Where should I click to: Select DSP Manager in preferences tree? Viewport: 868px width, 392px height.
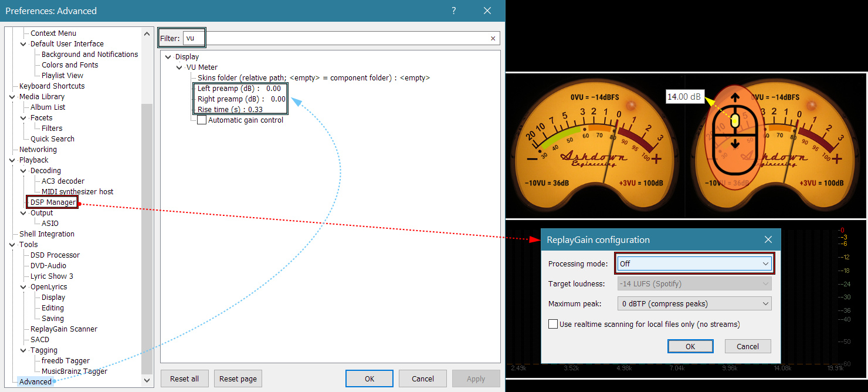tap(53, 202)
